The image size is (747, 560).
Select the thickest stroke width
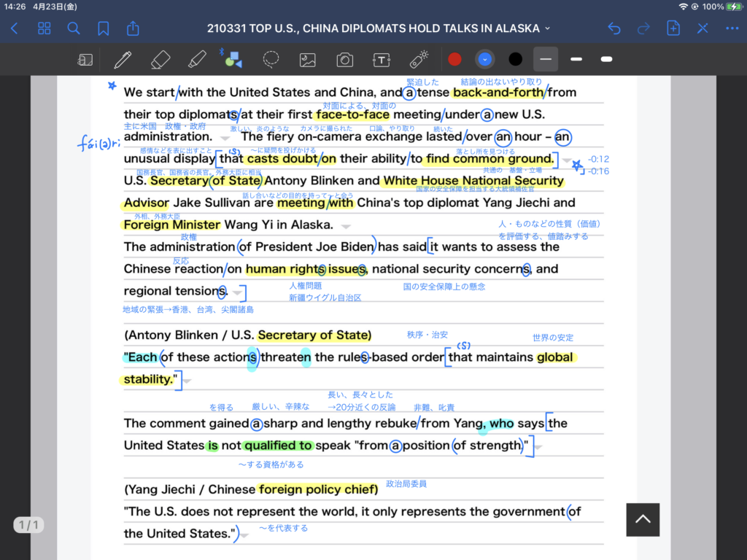pyautogui.click(x=606, y=59)
